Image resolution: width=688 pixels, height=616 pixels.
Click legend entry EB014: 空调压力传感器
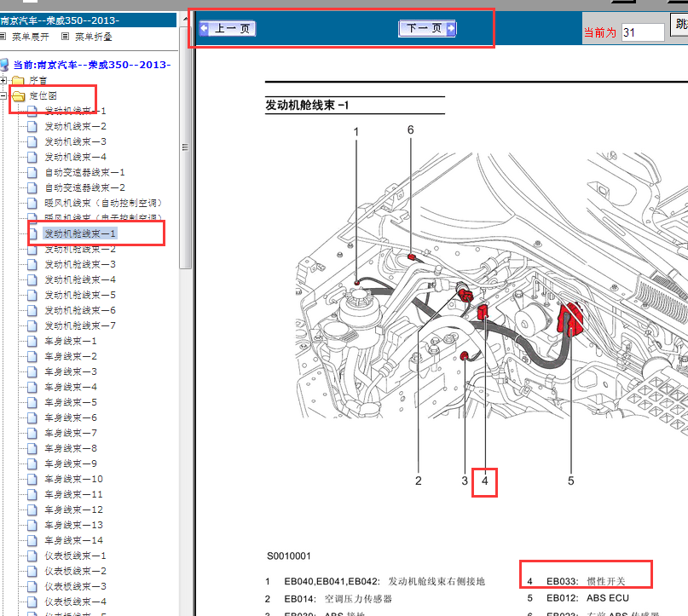(328, 599)
